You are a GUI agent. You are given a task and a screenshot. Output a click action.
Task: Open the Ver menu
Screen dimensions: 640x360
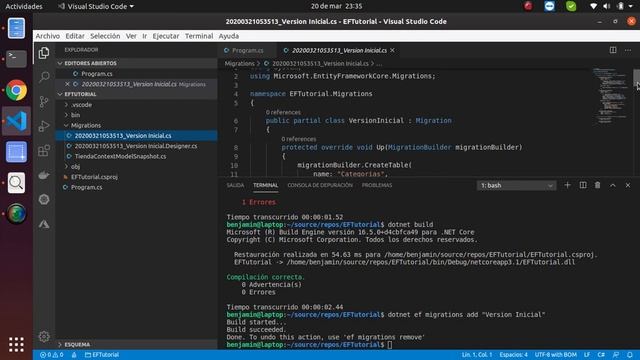tap(131, 36)
